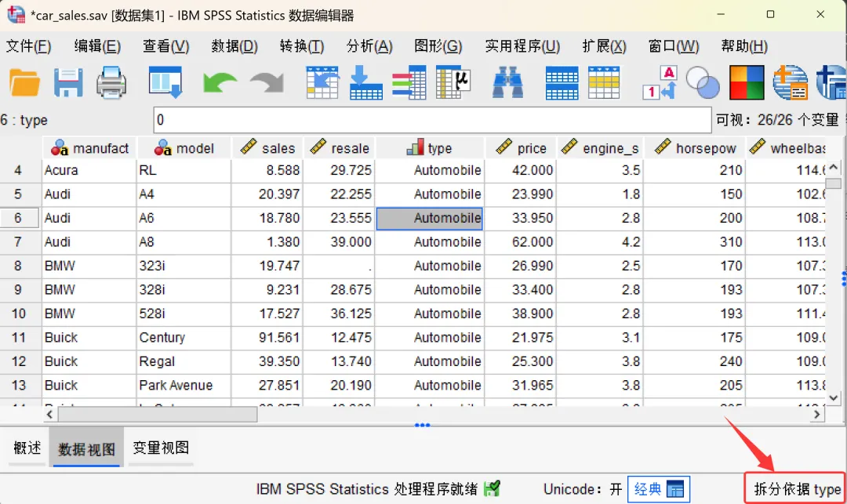Viewport: 847px width, 504px height.
Task: Select the sales column header
Action: [267, 148]
